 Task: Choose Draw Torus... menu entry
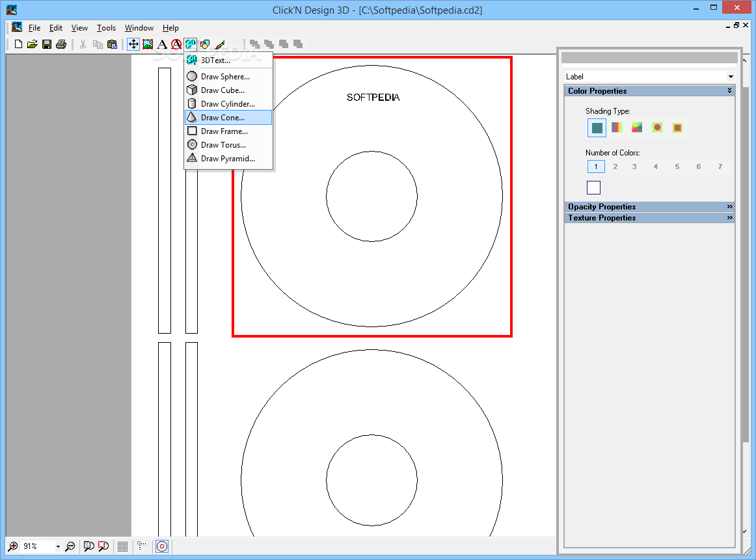(x=228, y=144)
